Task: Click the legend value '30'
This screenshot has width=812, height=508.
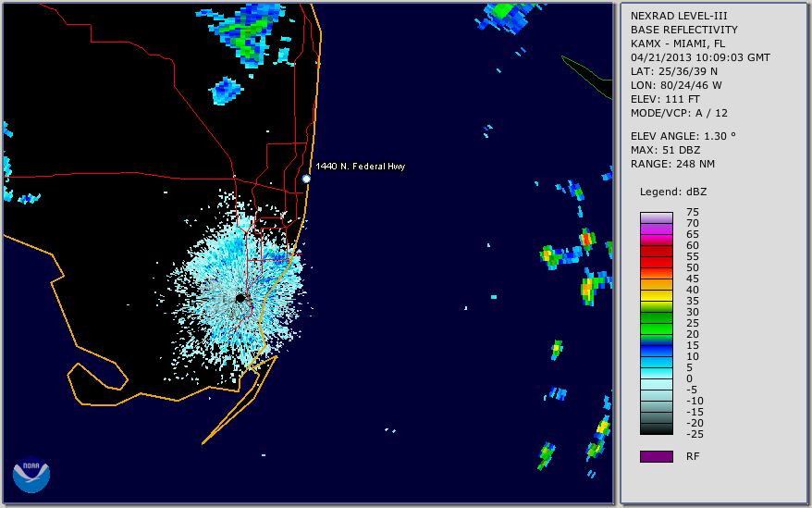Action: click(693, 312)
